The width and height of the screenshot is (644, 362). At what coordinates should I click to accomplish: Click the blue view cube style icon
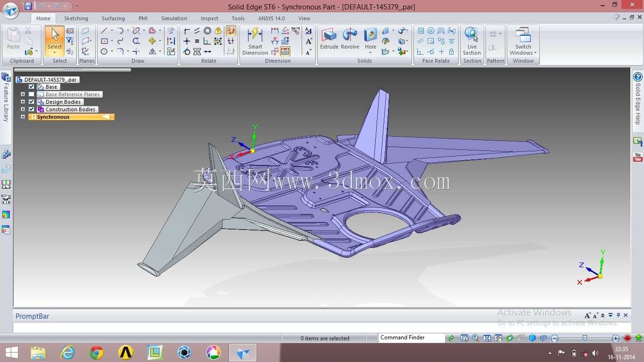point(532,338)
